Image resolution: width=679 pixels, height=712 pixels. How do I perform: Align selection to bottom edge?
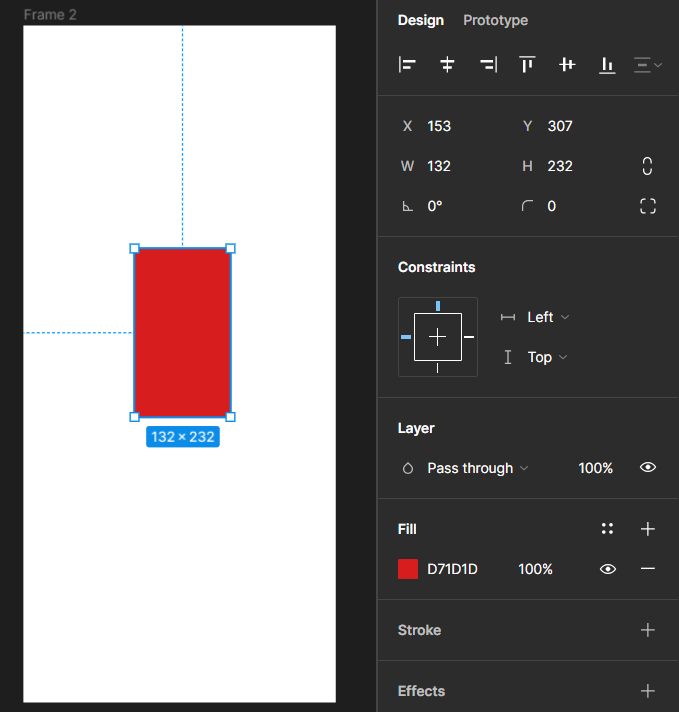(607, 65)
